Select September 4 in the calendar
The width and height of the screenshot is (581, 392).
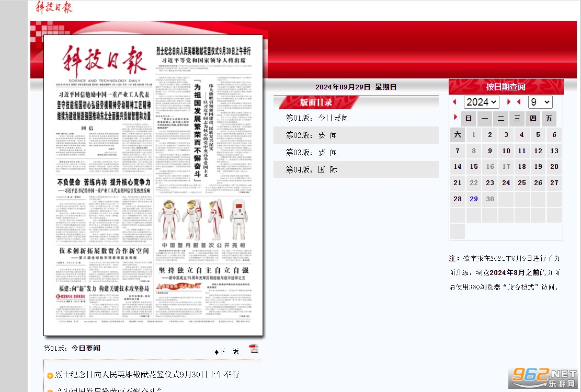point(522,135)
